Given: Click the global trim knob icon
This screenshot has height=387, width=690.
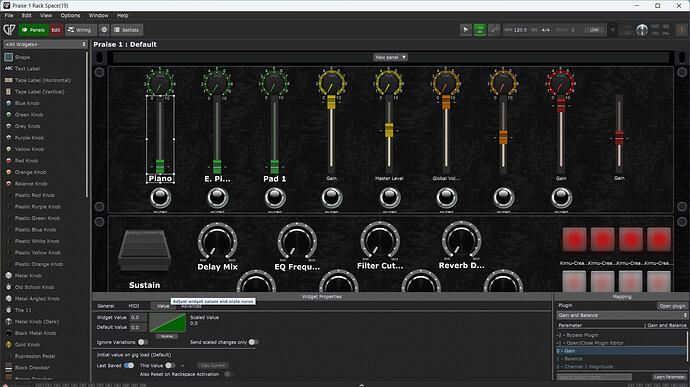Looking at the screenshot, I should [x=642, y=30].
